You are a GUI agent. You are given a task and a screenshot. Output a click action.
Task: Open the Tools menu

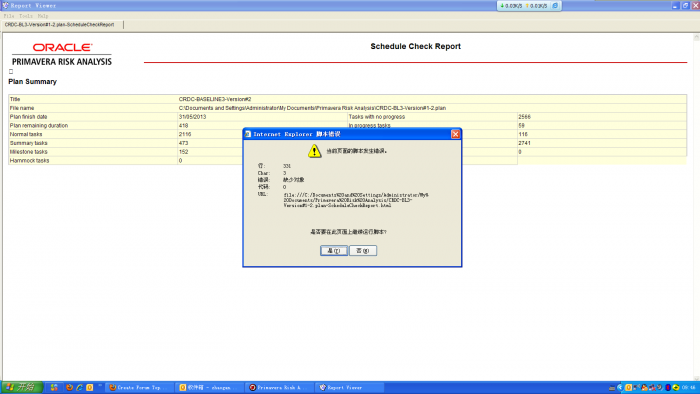click(x=26, y=16)
